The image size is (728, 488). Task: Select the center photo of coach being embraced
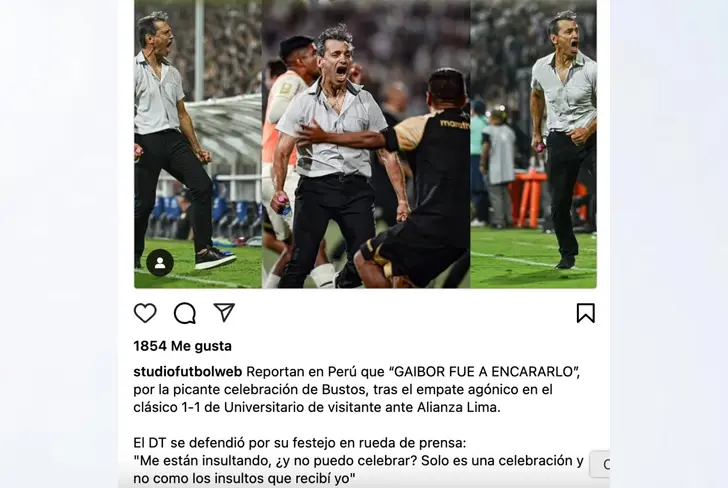(x=366, y=144)
